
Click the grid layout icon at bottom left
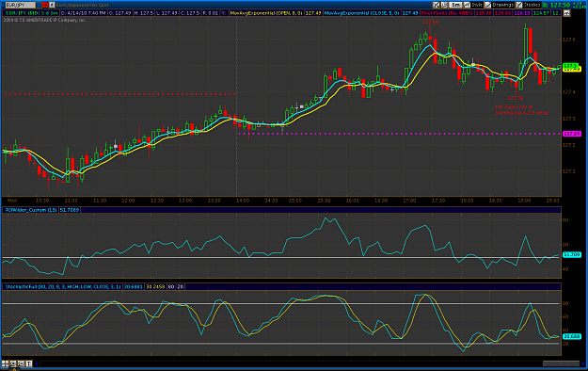coord(5,363)
